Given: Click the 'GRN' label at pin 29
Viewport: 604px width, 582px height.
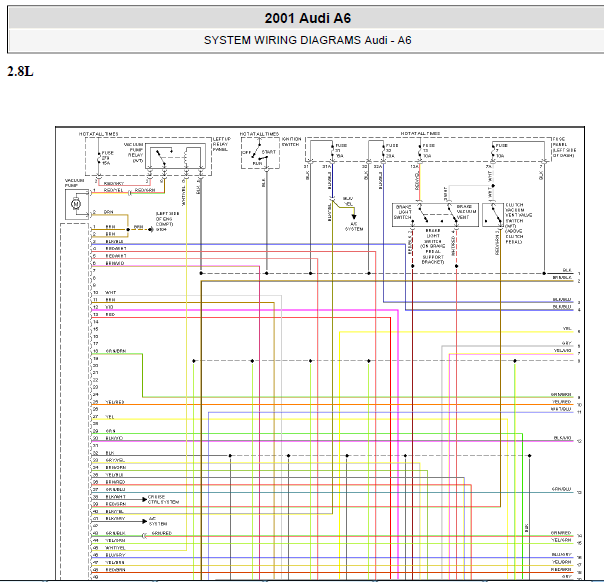Looking at the screenshot, I should 110,431.
